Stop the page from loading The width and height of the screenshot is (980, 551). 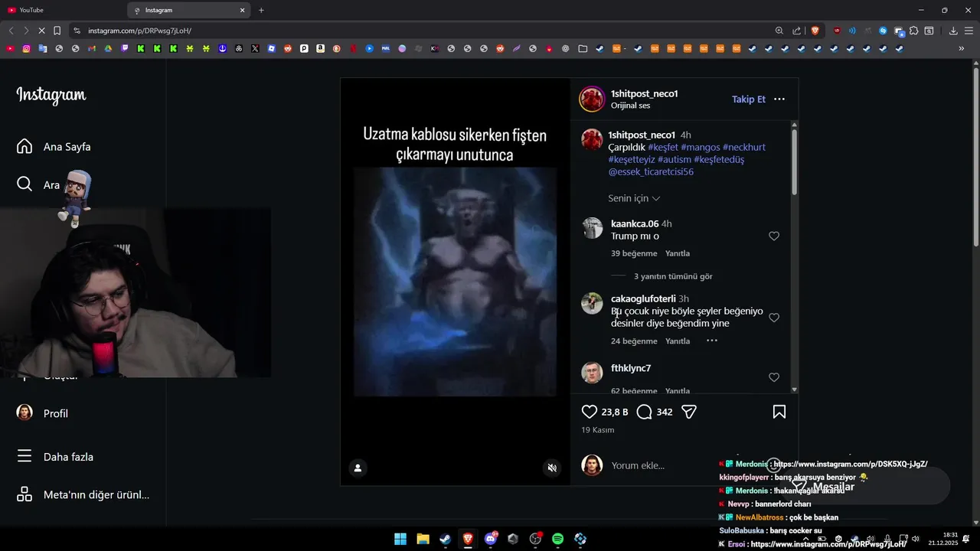[41, 31]
